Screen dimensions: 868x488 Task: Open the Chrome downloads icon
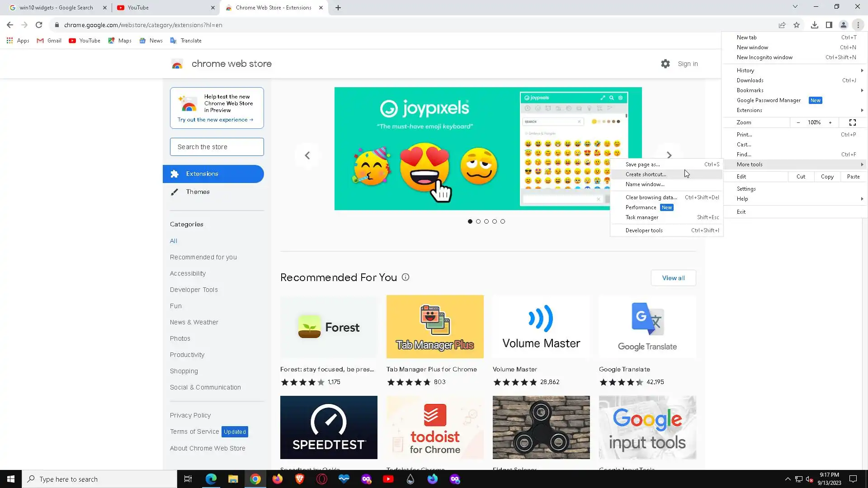[x=814, y=25]
